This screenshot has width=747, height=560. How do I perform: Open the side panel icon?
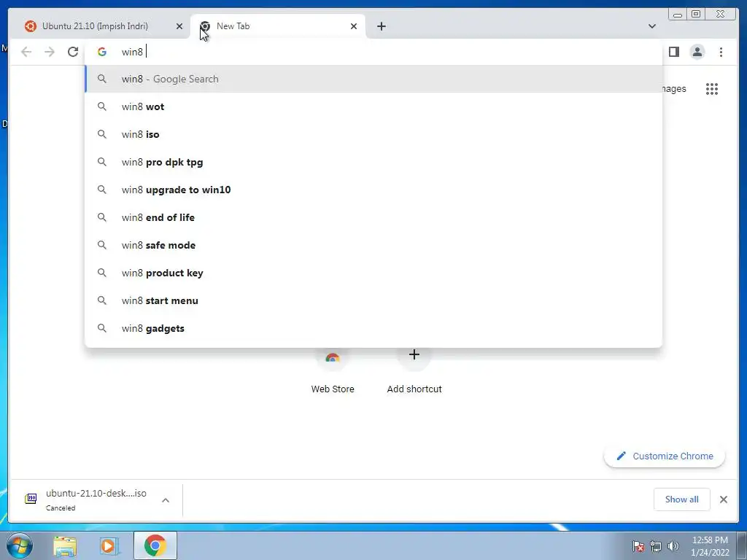coord(673,52)
